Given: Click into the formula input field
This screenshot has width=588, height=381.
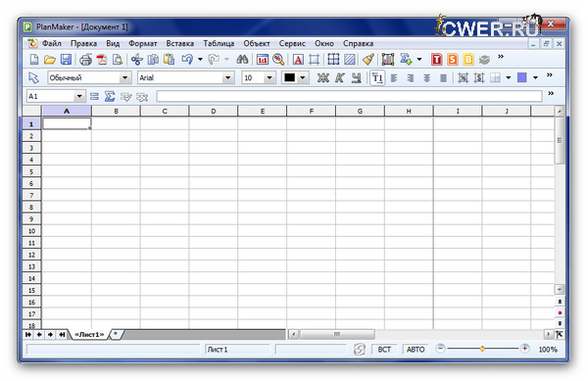Looking at the screenshot, I should tap(349, 96).
